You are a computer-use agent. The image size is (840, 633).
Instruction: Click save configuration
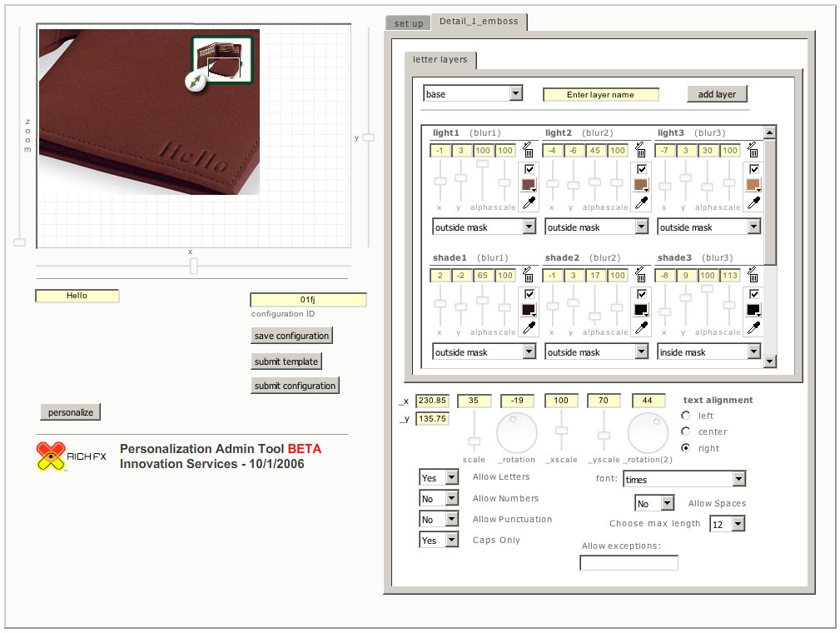tap(291, 336)
